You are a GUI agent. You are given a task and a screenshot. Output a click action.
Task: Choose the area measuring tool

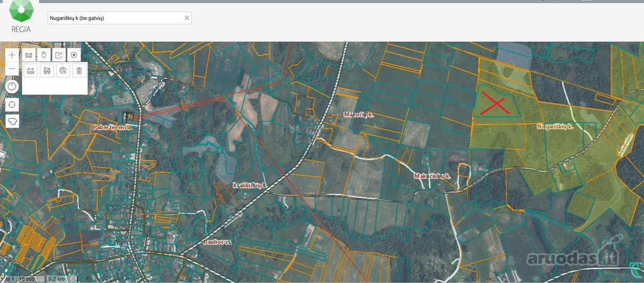[47, 70]
